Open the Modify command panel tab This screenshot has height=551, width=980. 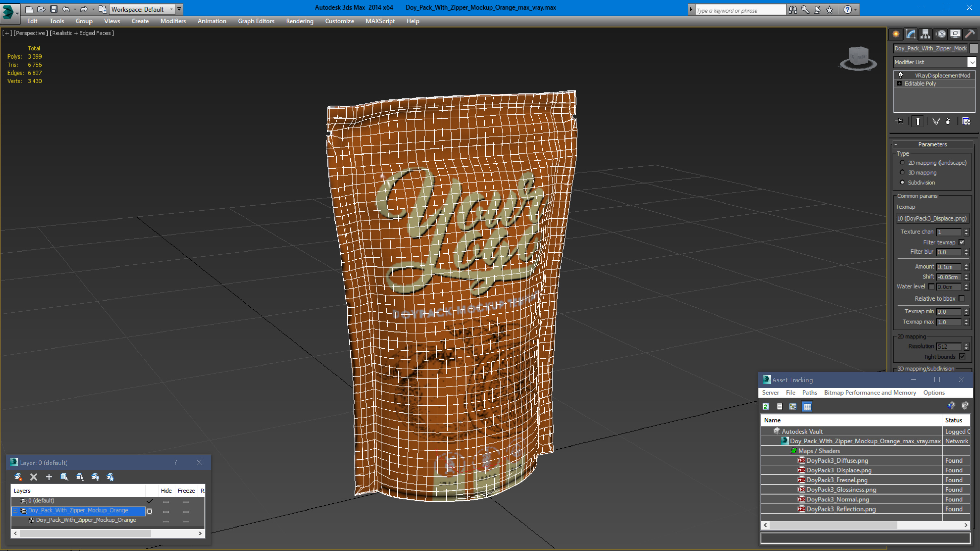click(911, 34)
